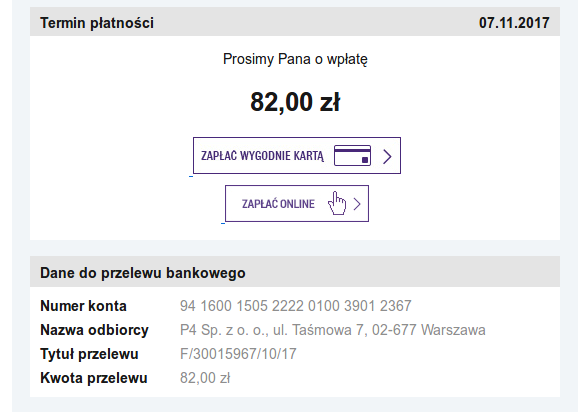Click chevron arrow on card payment button
The height and width of the screenshot is (412, 588).
[x=387, y=156]
